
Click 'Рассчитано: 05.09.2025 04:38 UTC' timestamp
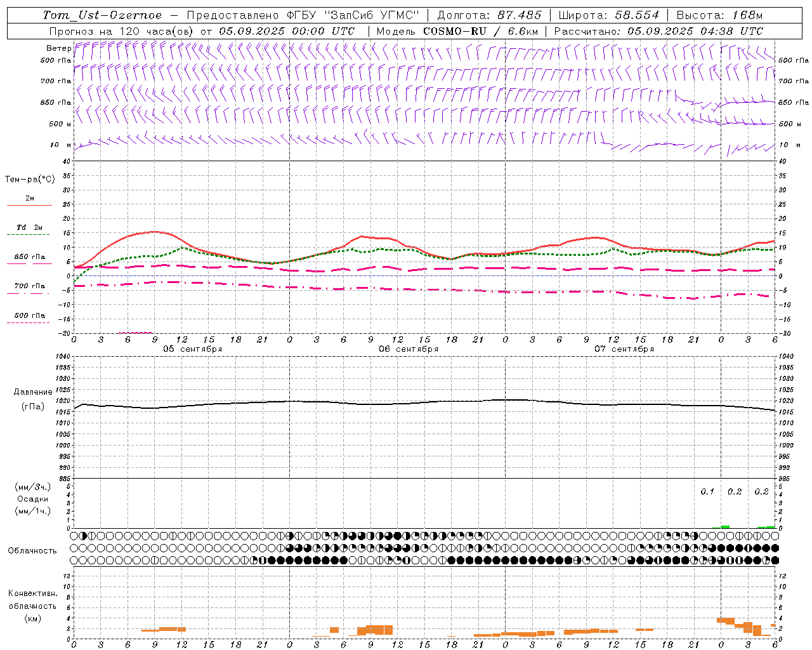tap(658, 31)
